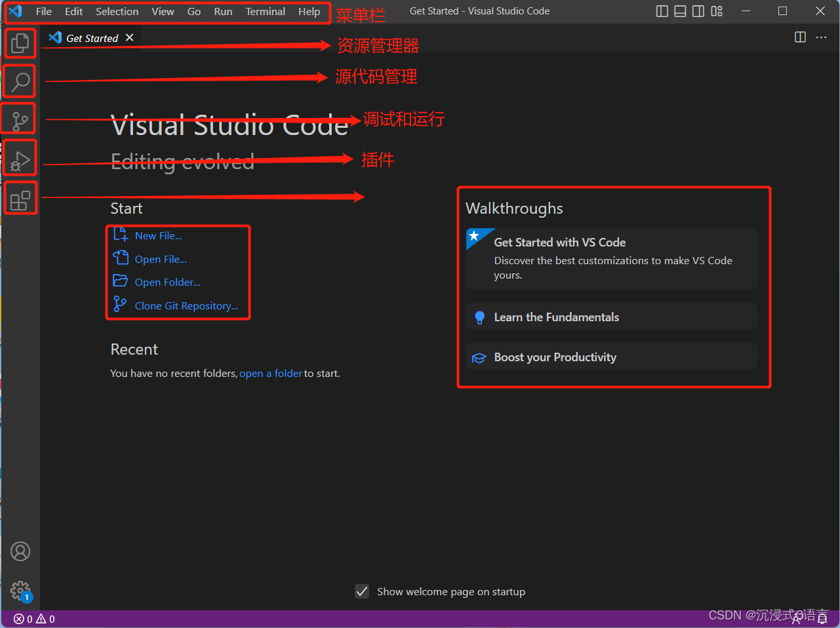Open the Extensions view icon
840x628 pixels.
tap(20, 199)
